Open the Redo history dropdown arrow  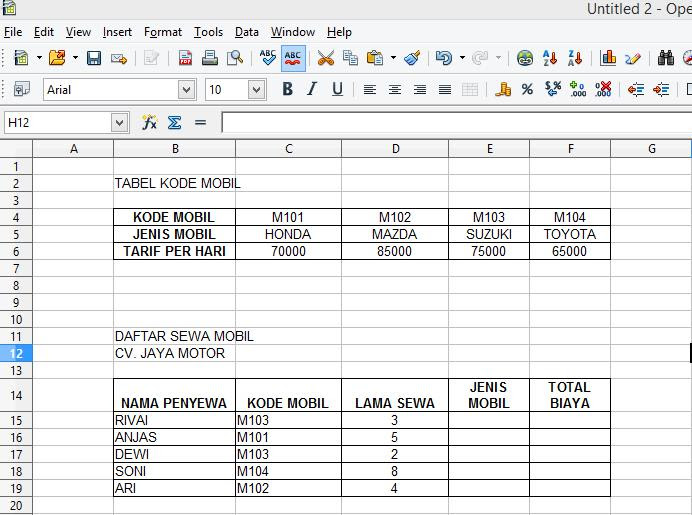tap(498, 58)
